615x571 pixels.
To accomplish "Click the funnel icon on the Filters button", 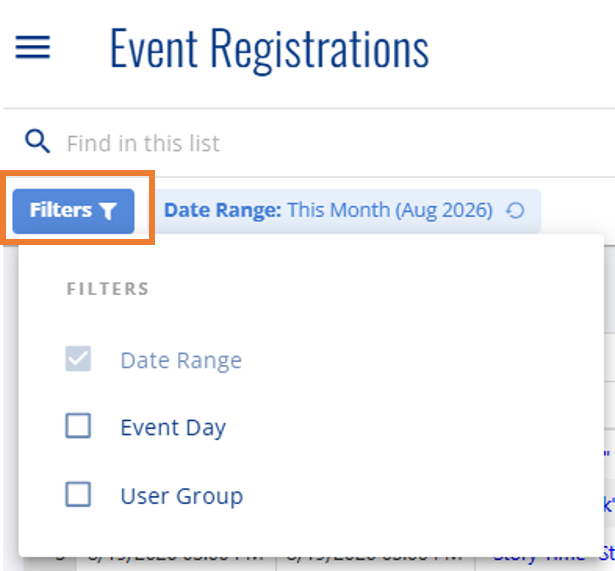I will click(x=107, y=211).
